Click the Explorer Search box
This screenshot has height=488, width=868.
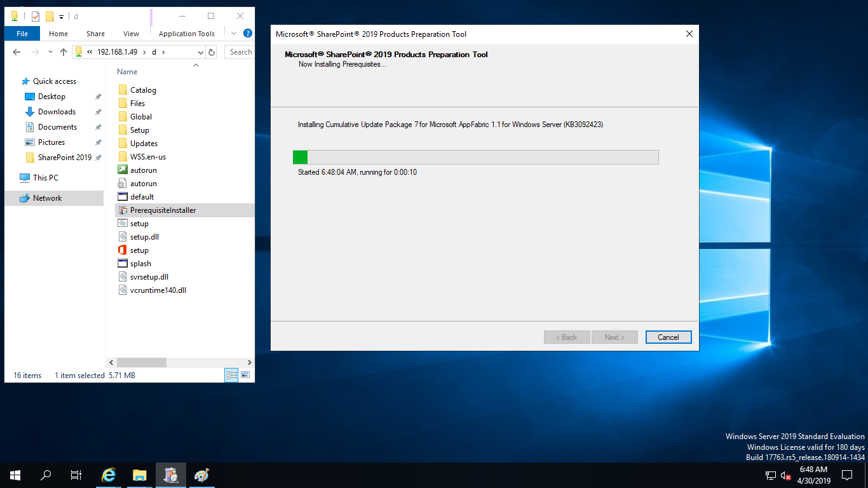tap(240, 52)
